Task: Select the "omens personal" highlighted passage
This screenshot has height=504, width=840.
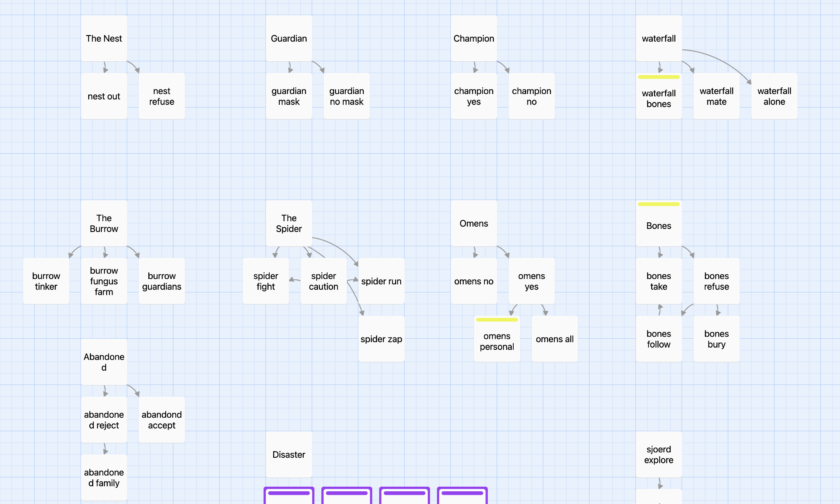Action: click(497, 339)
